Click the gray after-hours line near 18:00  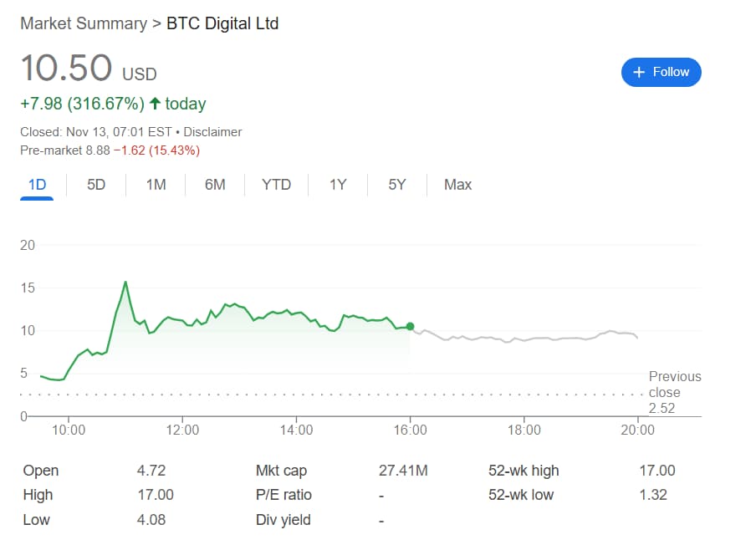click(524, 339)
